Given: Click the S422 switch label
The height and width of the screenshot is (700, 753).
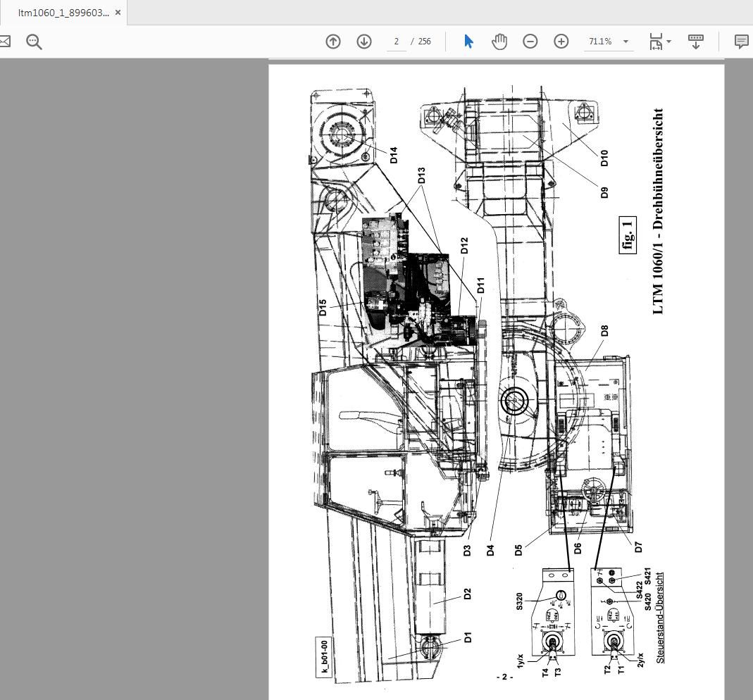Looking at the screenshot, I should 639,591.
